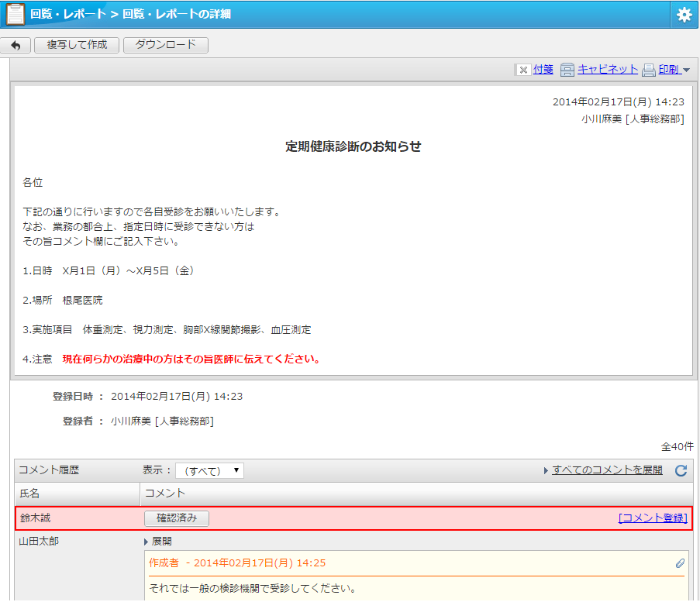Click the cabinet drawer icon
This screenshot has height=602, width=700.
click(x=567, y=70)
